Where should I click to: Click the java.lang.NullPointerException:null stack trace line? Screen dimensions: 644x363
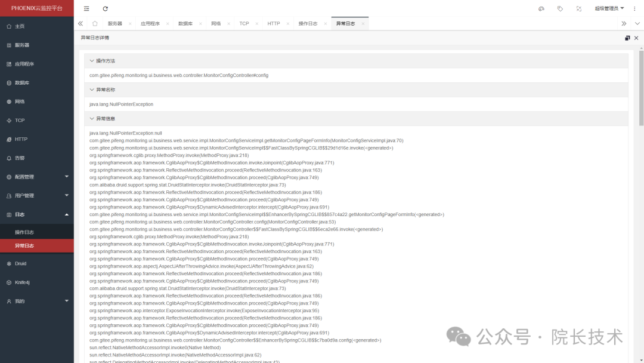click(126, 133)
